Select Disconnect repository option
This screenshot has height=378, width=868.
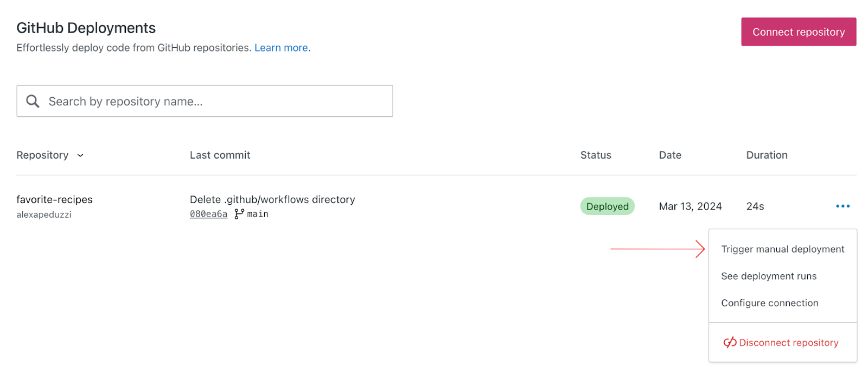(788, 343)
